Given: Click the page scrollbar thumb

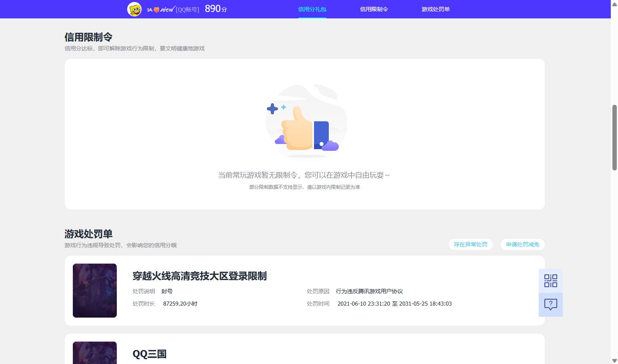Looking at the screenshot, I should 614,138.
